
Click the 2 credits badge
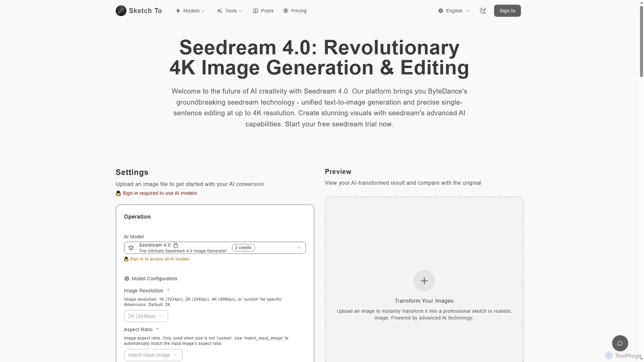coord(244,247)
